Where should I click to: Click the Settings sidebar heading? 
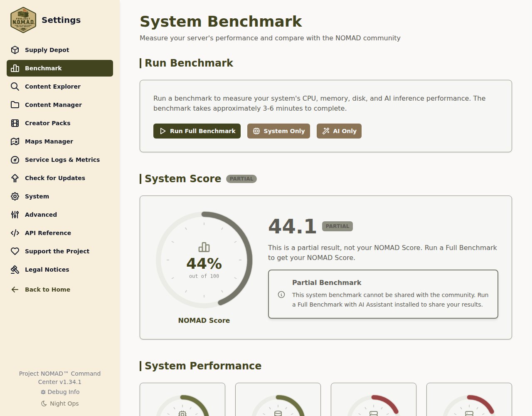coord(61,20)
